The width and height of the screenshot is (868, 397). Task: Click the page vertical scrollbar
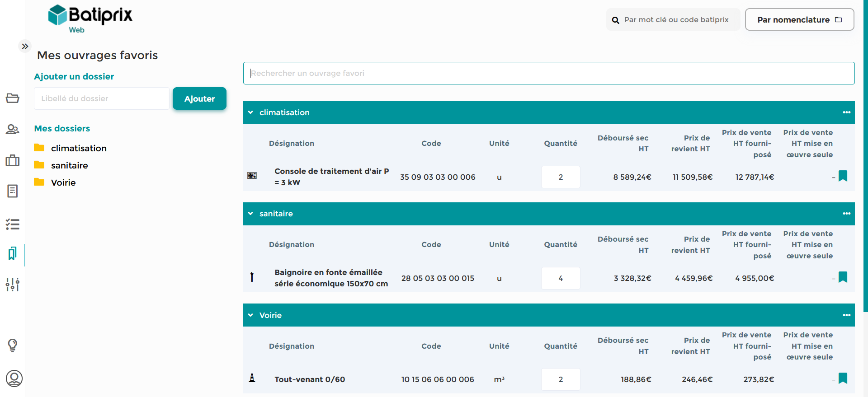(865, 156)
